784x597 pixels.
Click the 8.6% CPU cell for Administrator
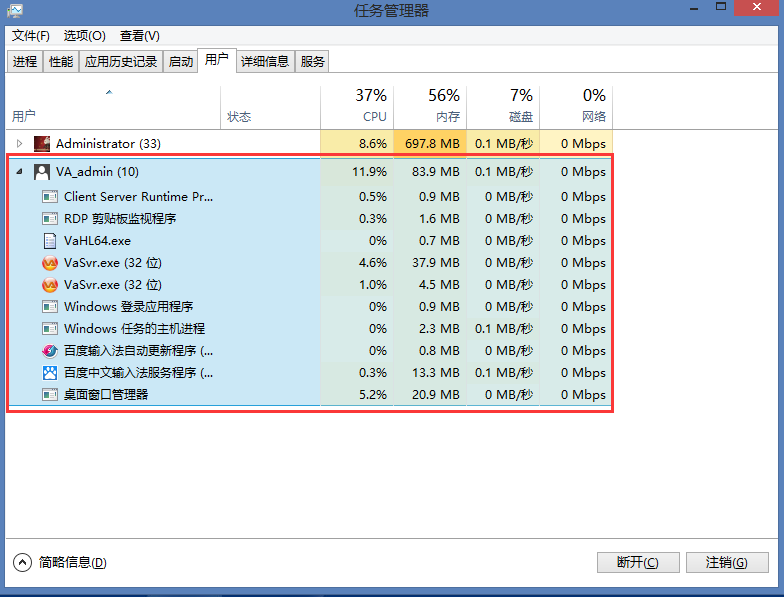(x=357, y=144)
